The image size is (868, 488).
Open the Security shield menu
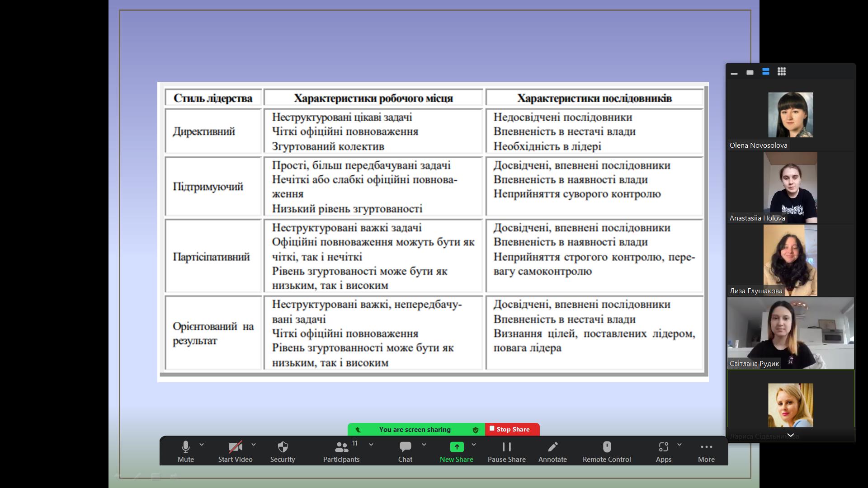tap(283, 451)
